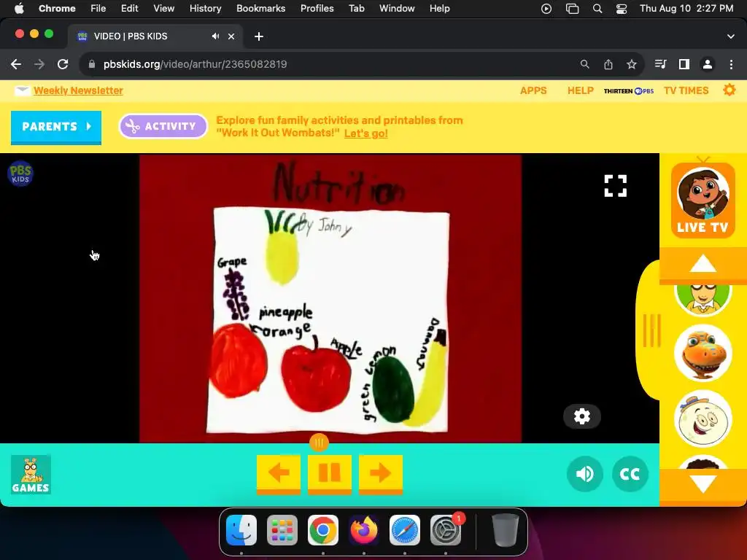
Task: Open the video settings gear overlay
Action: [581, 416]
